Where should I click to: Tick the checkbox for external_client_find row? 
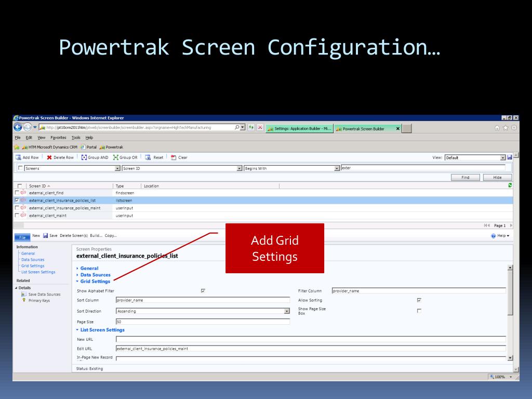[17, 193]
